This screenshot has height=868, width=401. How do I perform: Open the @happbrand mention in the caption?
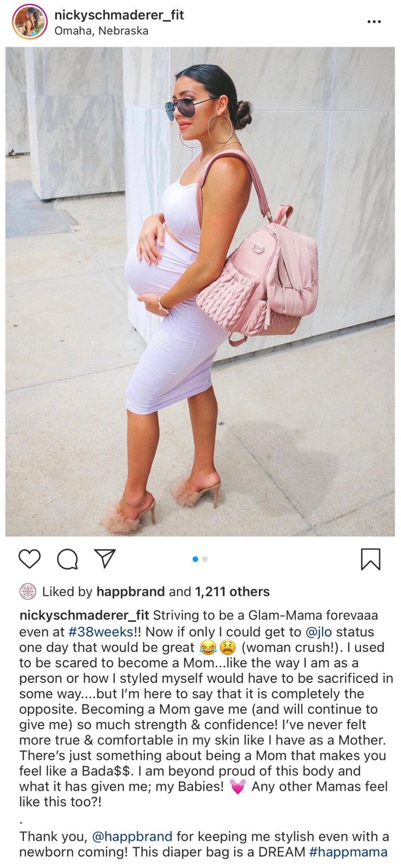pos(132,836)
